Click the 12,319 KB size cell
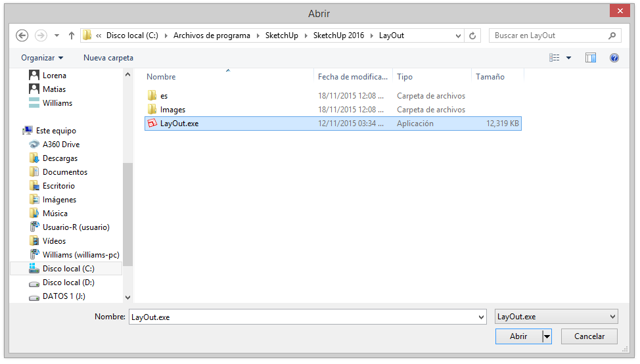The height and width of the screenshot is (364, 640). pyautogui.click(x=503, y=124)
